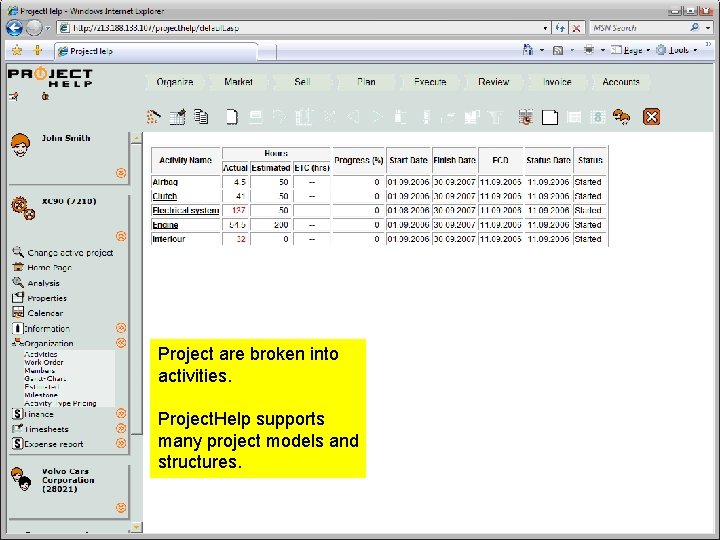Open the Accounts tab
Screen dimensions: 720x540
(621, 82)
